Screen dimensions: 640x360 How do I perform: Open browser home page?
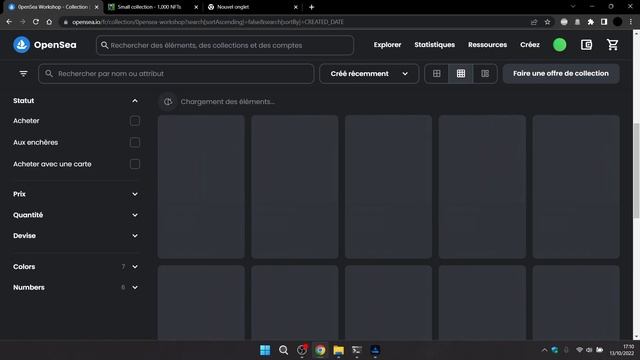[49, 22]
